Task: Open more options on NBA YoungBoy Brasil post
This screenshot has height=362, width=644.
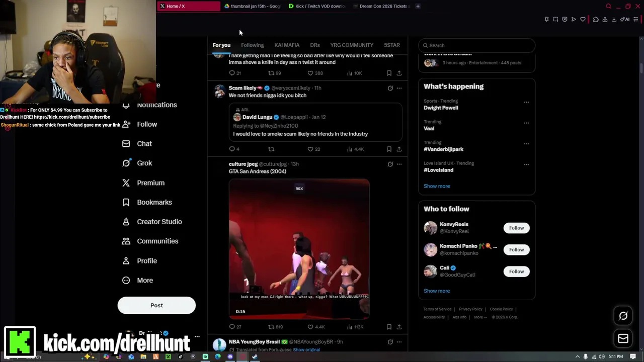Action: (x=399, y=342)
